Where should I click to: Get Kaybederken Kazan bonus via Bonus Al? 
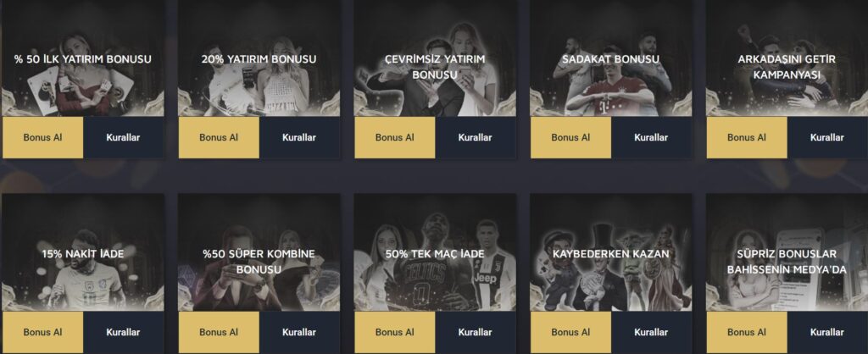pos(570,332)
